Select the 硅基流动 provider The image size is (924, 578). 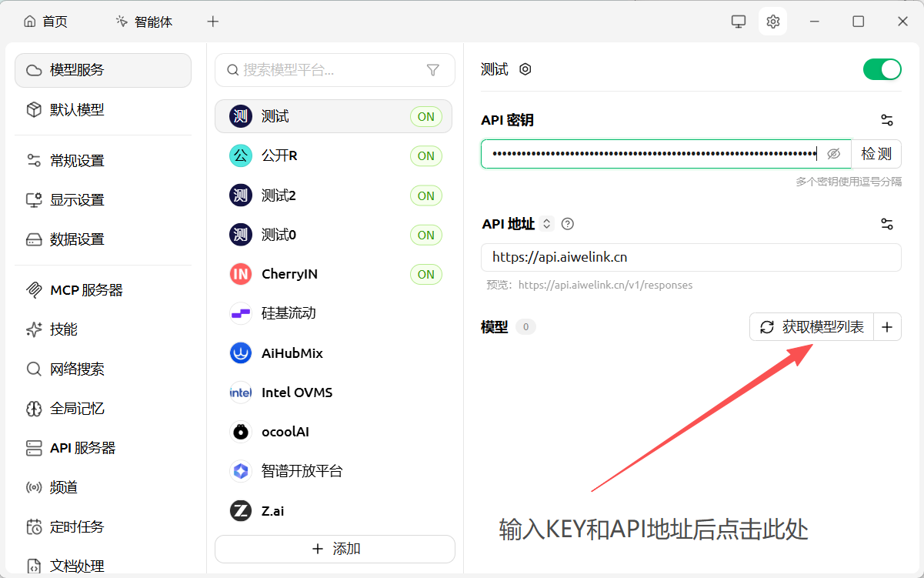[x=333, y=313]
